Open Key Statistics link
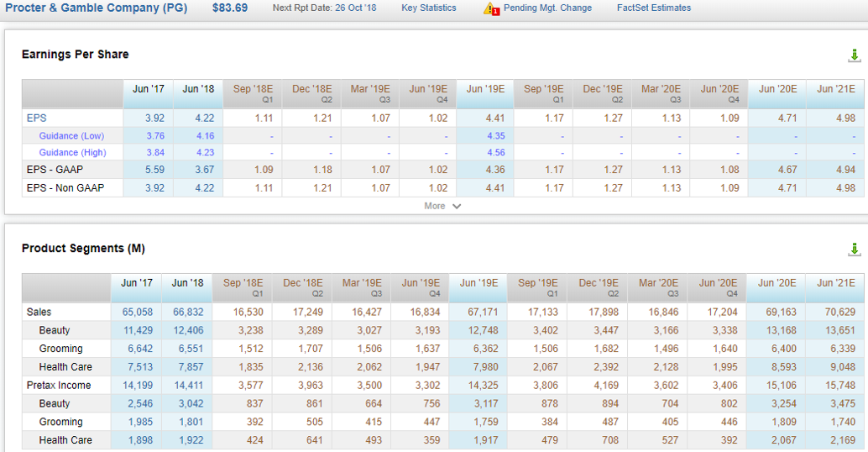The image size is (868, 452). coord(429,8)
